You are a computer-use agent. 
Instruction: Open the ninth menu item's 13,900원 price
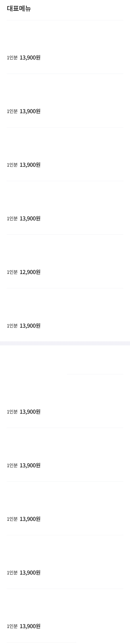coord(30,519)
